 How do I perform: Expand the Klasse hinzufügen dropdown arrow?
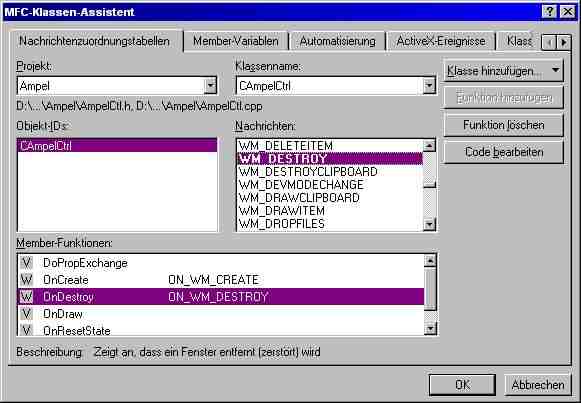coord(555,70)
